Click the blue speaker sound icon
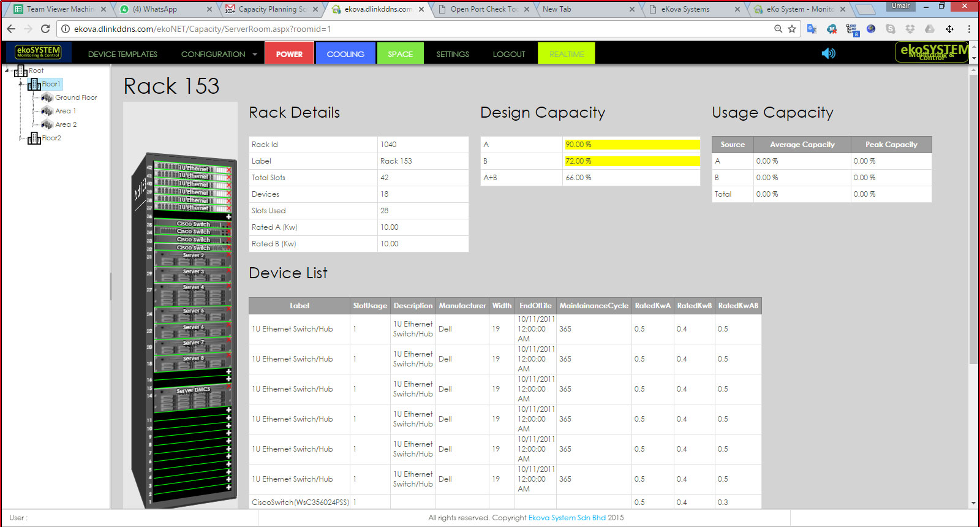 pos(828,53)
